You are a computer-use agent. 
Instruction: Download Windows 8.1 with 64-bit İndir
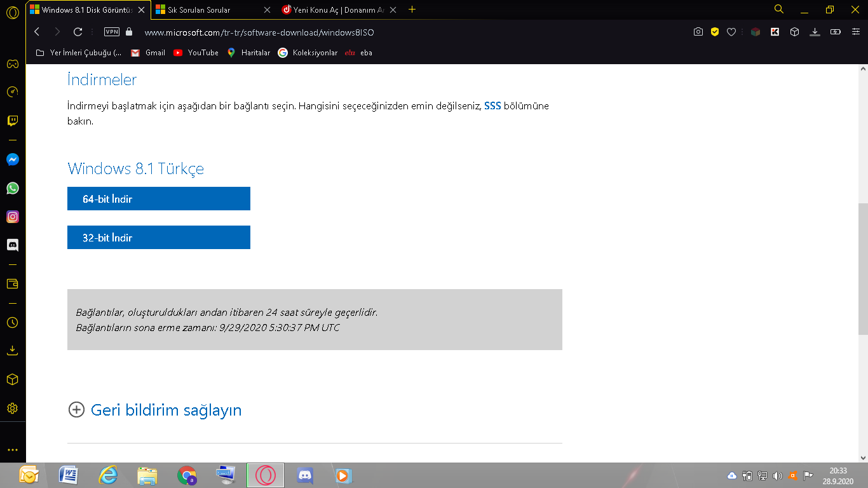158,198
